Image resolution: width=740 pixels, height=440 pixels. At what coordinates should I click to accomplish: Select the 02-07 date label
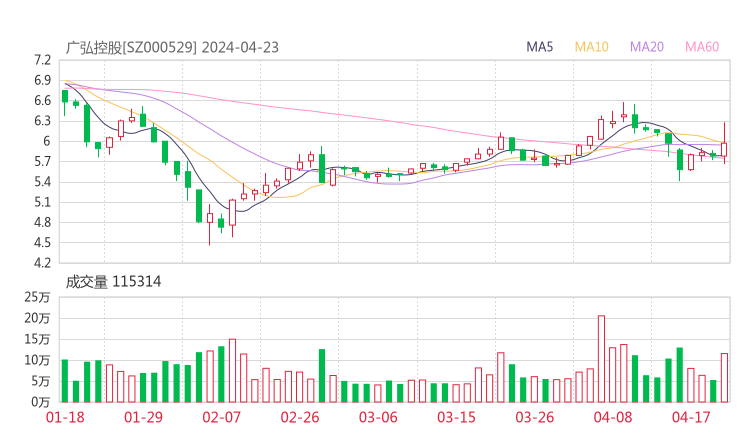[x=222, y=417]
